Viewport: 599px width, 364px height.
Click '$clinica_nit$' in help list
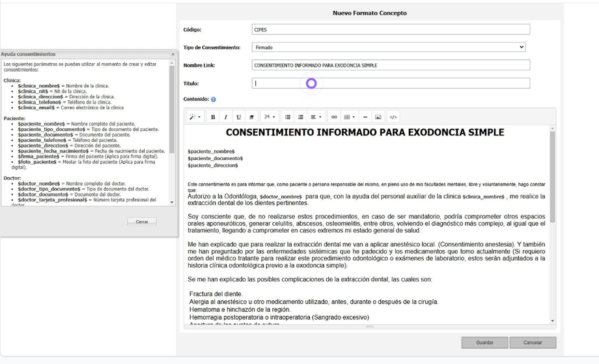tap(33, 91)
